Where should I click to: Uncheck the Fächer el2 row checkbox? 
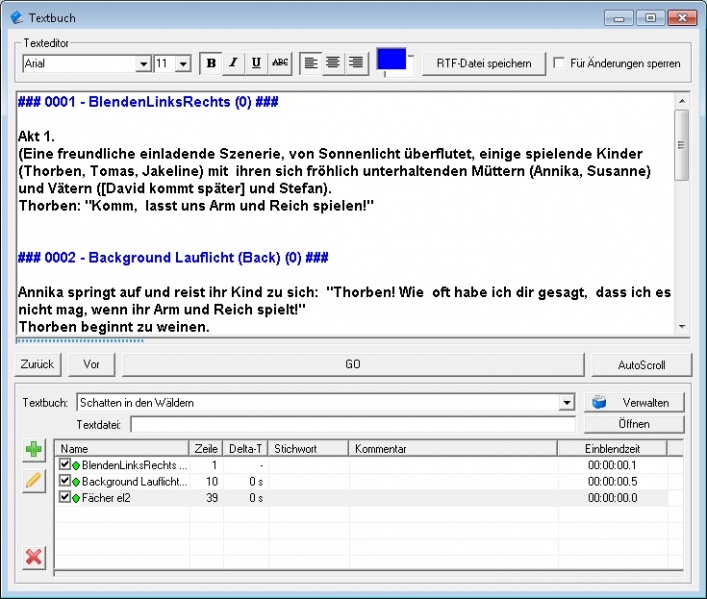(65, 497)
